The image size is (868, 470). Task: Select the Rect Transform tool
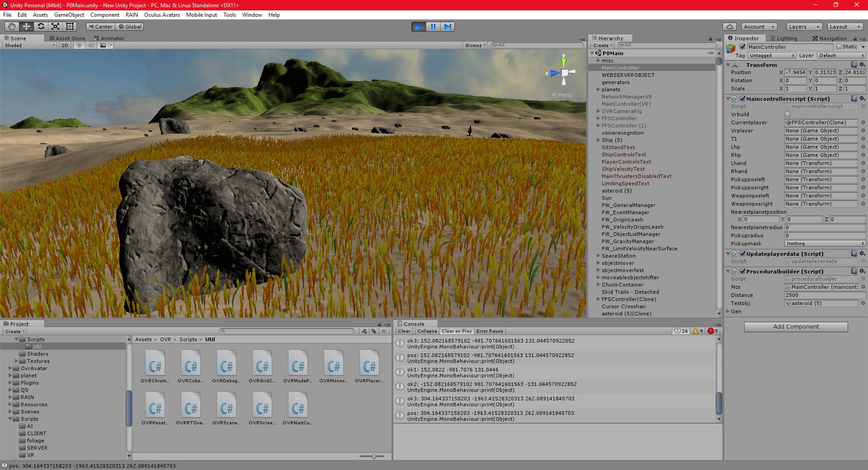pos(70,27)
